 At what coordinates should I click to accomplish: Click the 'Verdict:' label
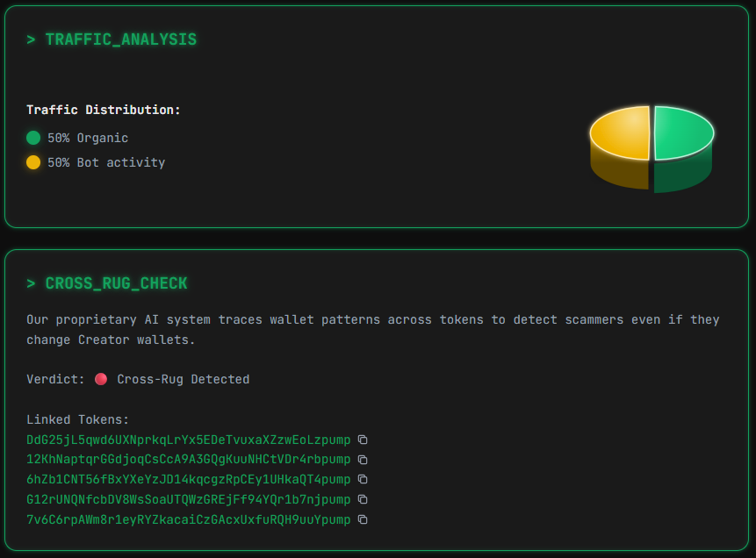(x=55, y=380)
